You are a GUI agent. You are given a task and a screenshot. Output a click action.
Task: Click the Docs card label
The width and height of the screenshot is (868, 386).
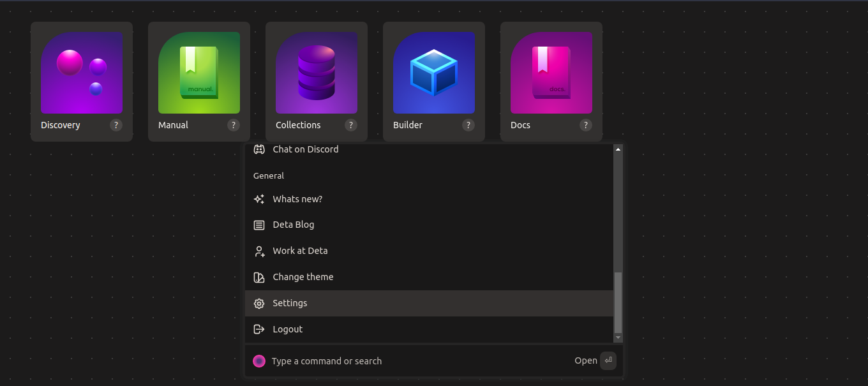520,125
